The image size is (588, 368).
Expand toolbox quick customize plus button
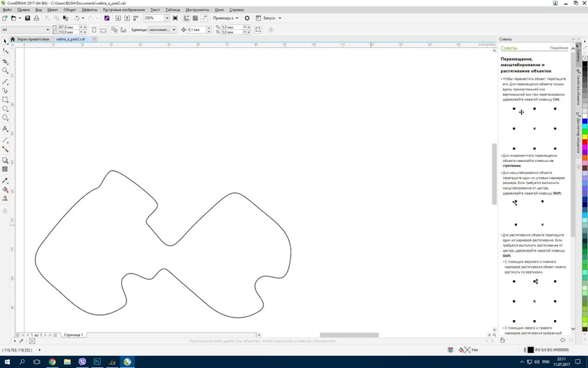5,211
